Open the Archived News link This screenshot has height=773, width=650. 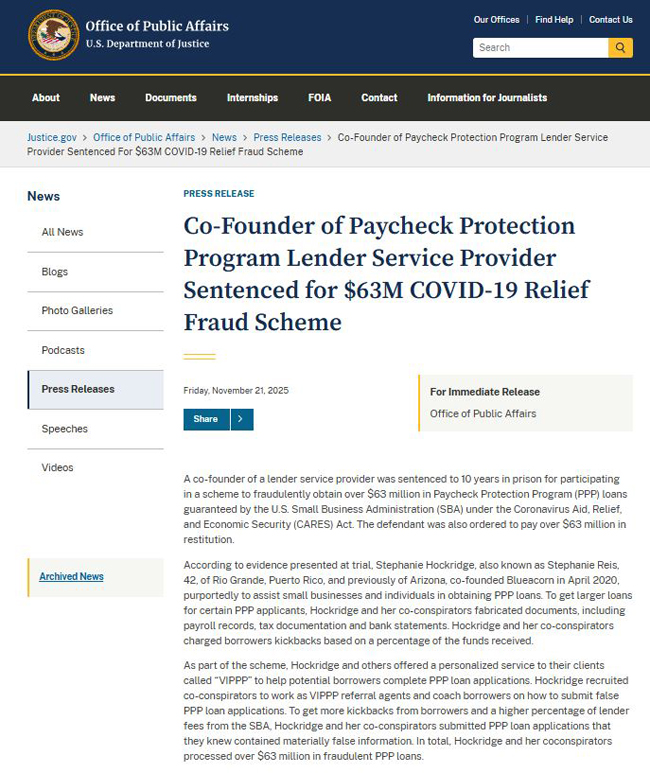click(x=71, y=577)
